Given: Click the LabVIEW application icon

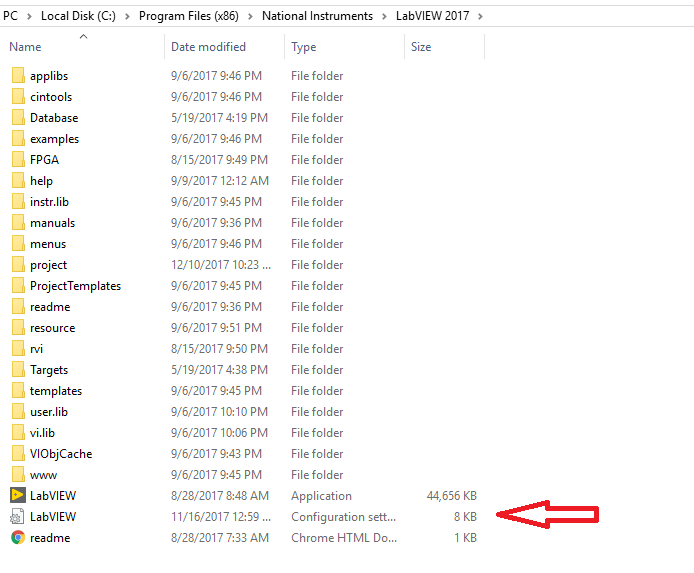Looking at the screenshot, I should pyautogui.click(x=18, y=495).
